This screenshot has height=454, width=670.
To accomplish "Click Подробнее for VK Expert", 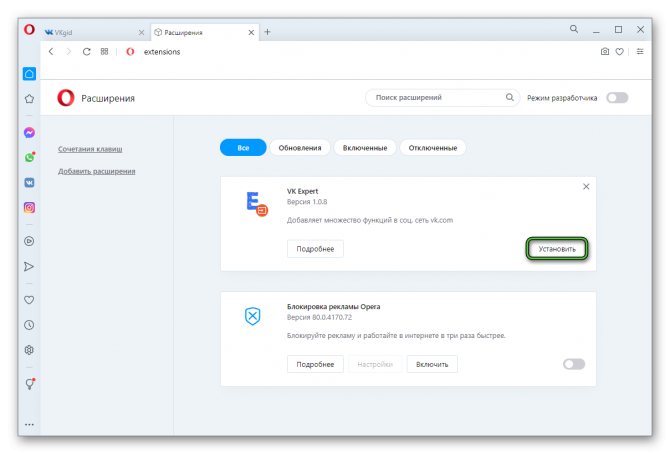I will tap(315, 249).
